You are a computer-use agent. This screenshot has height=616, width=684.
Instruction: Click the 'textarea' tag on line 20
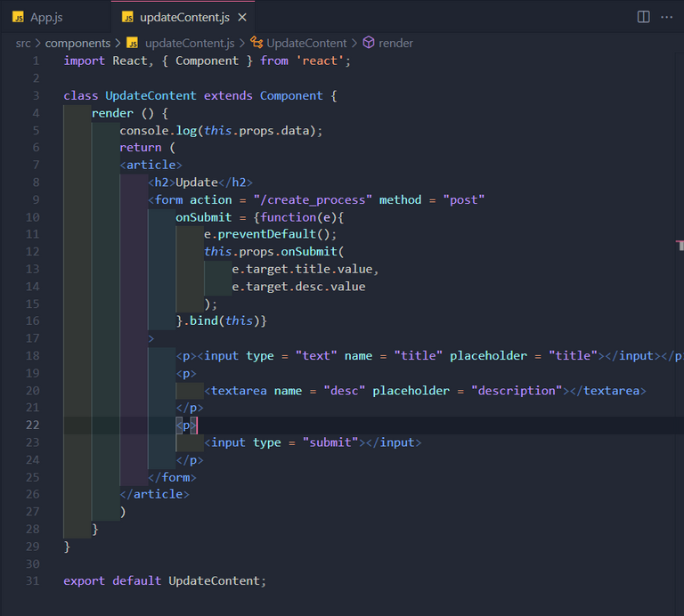pos(239,391)
